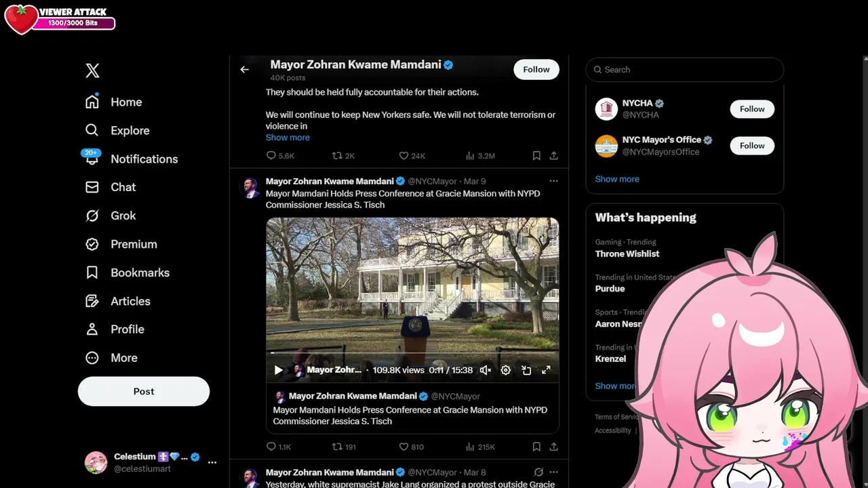Image resolution: width=868 pixels, height=488 pixels.
Task: Repost the post with 191 reposts
Action: coord(343,447)
